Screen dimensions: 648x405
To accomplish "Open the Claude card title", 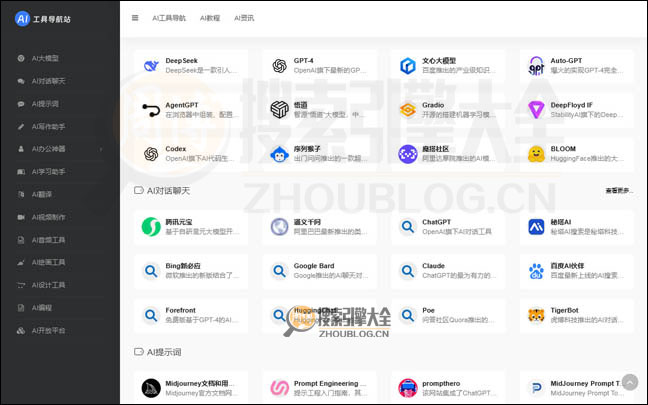I will (x=433, y=266).
